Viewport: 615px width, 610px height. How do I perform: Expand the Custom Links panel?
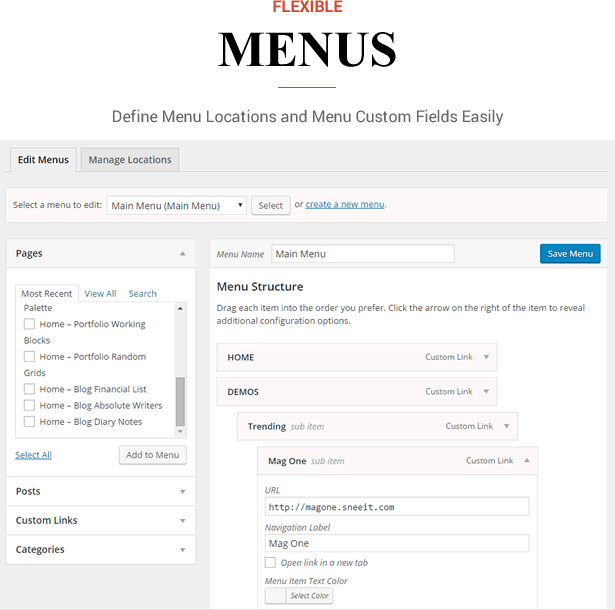(182, 521)
